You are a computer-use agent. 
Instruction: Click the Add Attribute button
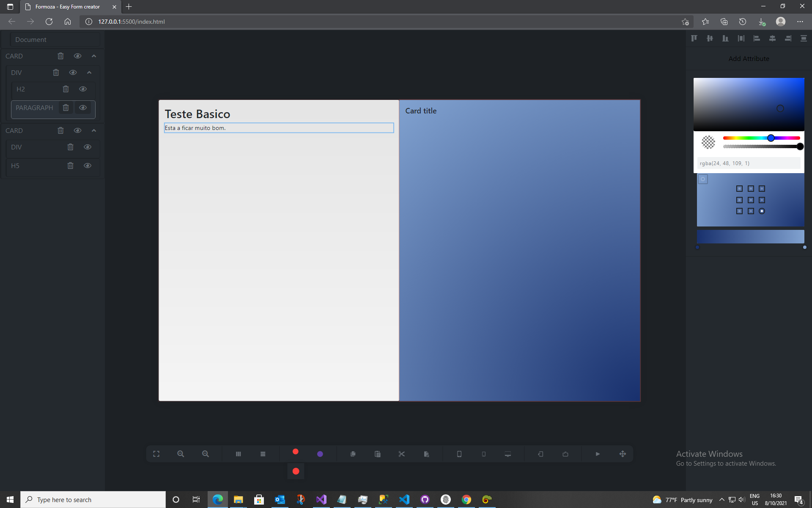pos(749,59)
